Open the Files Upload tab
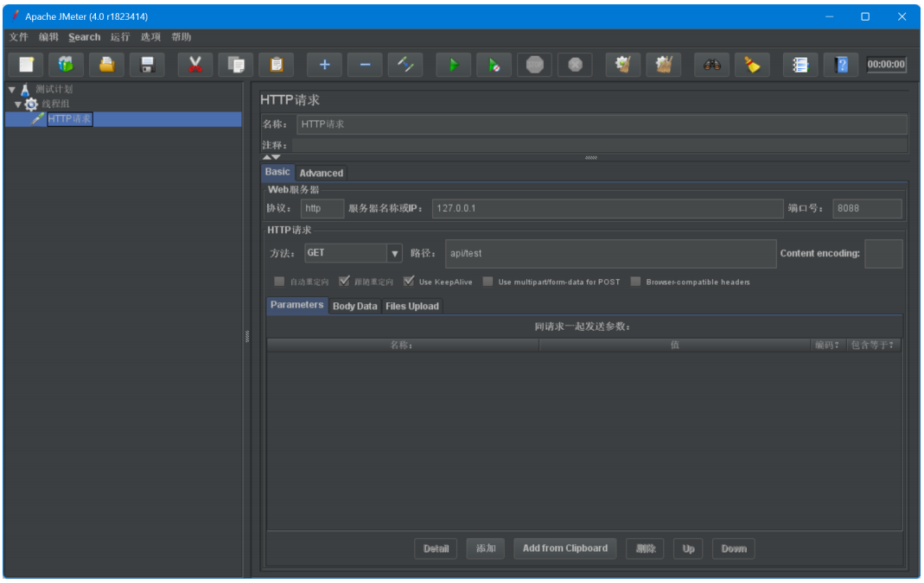 tap(412, 307)
